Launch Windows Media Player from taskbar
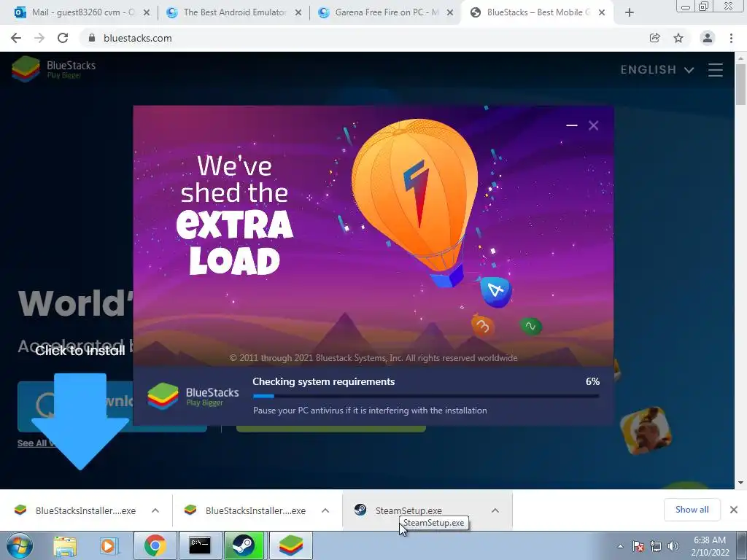 click(108, 545)
